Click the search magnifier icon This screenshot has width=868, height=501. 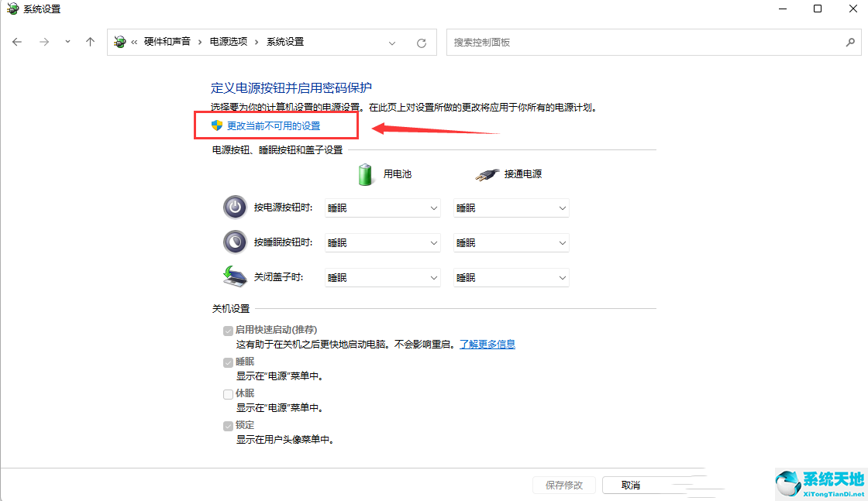point(850,43)
